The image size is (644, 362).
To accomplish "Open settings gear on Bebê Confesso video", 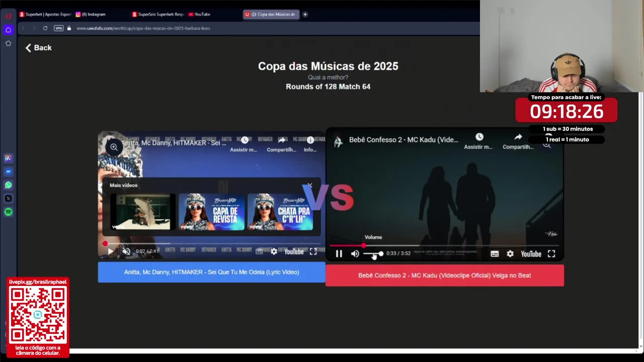I will [510, 254].
